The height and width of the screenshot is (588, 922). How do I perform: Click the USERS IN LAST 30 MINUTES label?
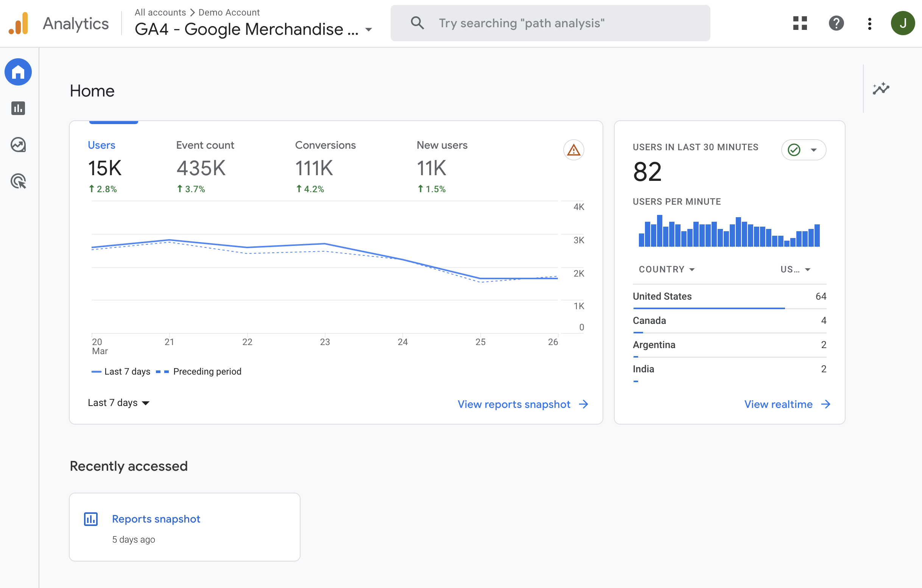pyautogui.click(x=695, y=147)
